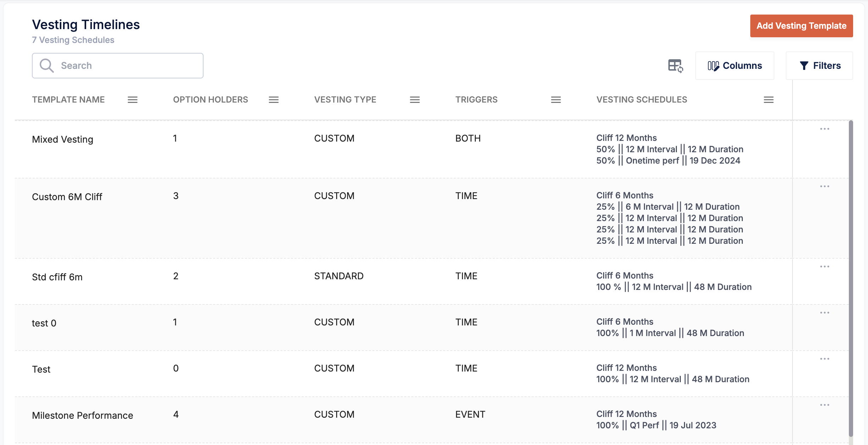Open three-dot menu for Custom 6M Cliff

click(x=825, y=186)
